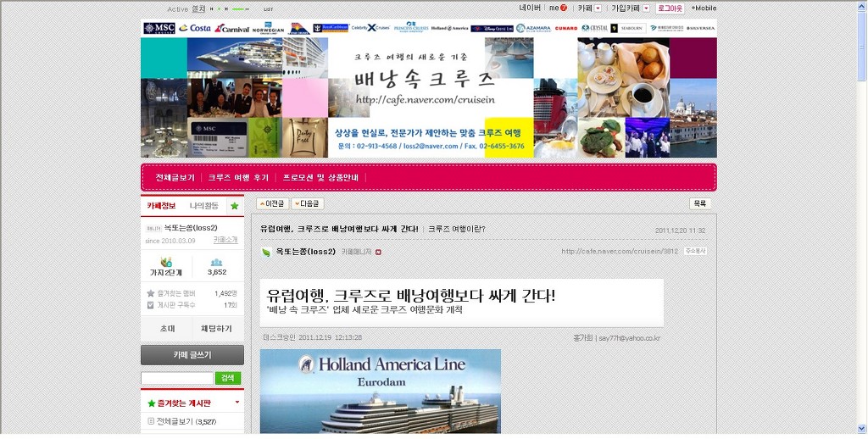The width and height of the screenshot is (868, 439).
Task: Click the check icon beside 게시판 구독수
Action: click(151, 304)
